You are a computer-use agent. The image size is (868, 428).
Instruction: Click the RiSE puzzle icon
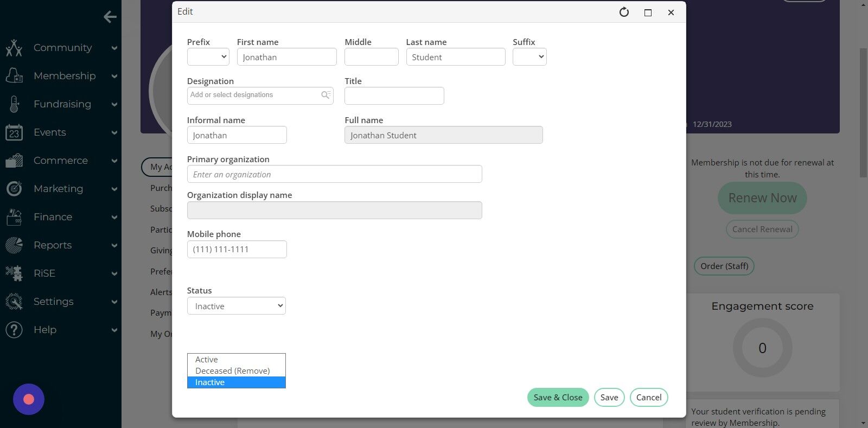14,273
